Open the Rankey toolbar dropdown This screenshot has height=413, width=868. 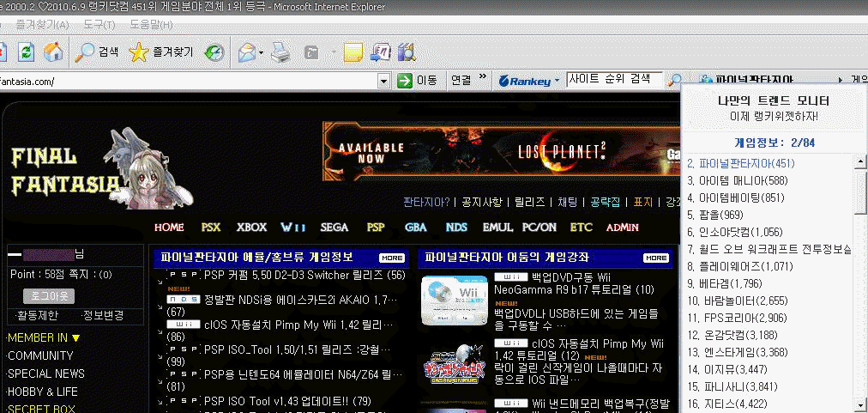tap(555, 82)
